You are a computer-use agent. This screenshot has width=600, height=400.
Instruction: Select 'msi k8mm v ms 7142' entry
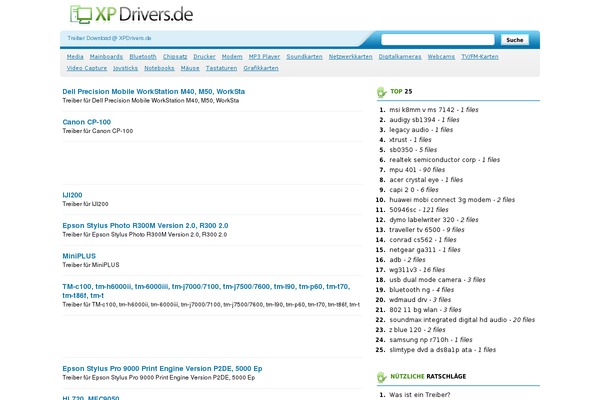click(x=422, y=110)
